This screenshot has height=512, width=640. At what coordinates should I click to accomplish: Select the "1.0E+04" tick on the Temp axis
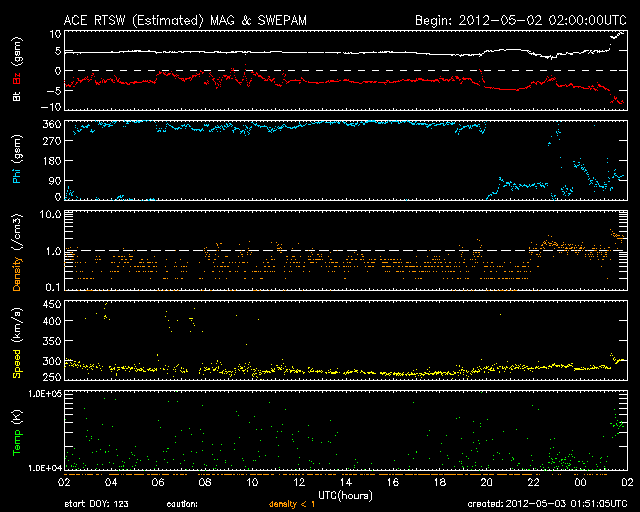click(x=45, y=468)
